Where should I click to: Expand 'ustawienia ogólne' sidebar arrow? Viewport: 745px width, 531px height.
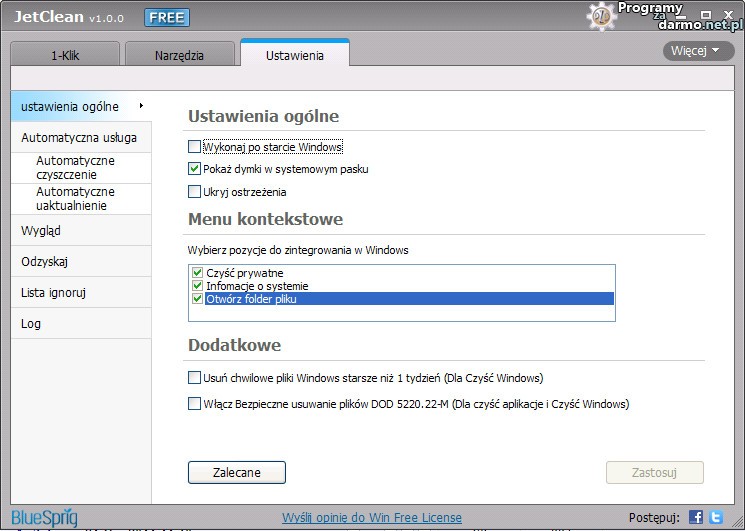141,105
